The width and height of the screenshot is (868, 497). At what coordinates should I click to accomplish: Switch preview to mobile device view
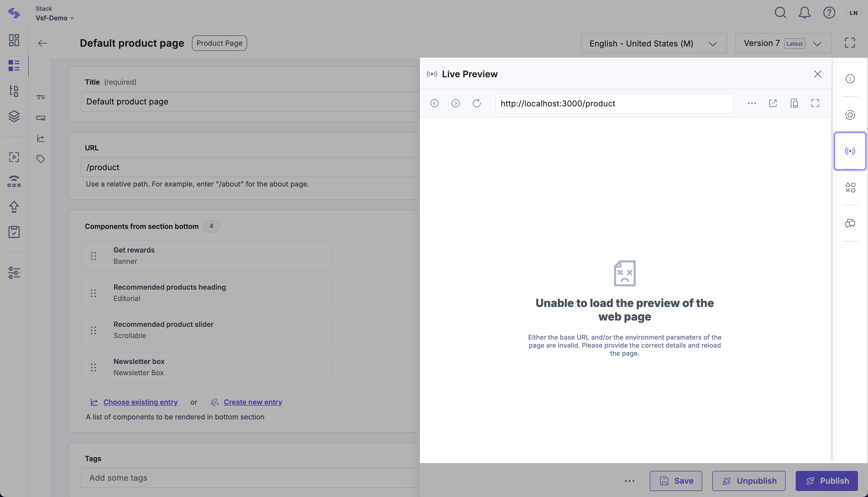pyautogui.click(x=794, y=103)
